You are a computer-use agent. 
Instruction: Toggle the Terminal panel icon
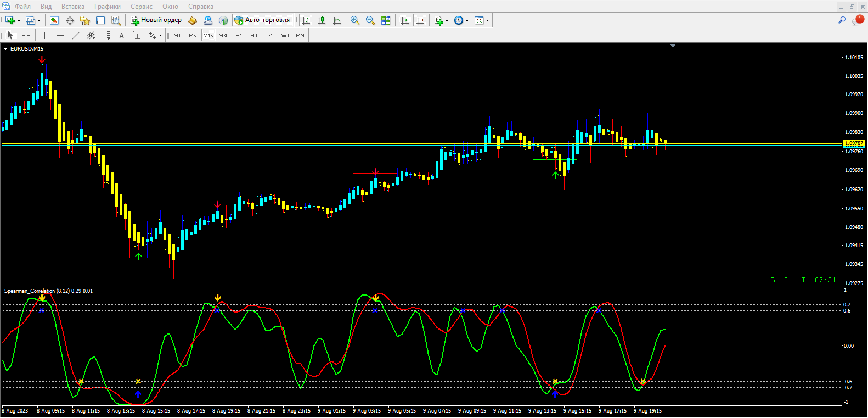tap(100, 20)
